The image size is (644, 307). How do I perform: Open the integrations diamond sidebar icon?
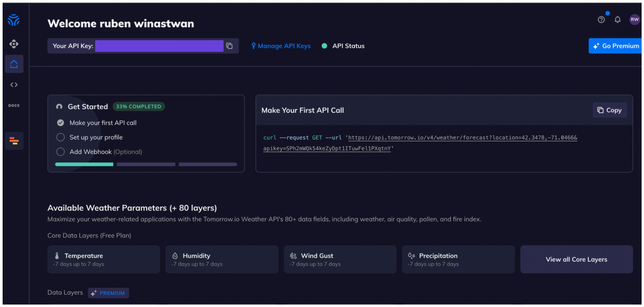(14, 44)
